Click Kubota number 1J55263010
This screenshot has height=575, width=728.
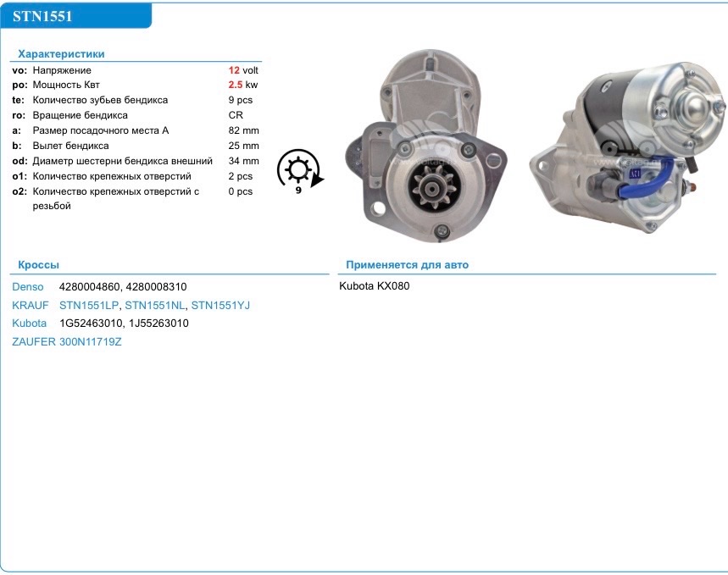[x=157, y=323]
